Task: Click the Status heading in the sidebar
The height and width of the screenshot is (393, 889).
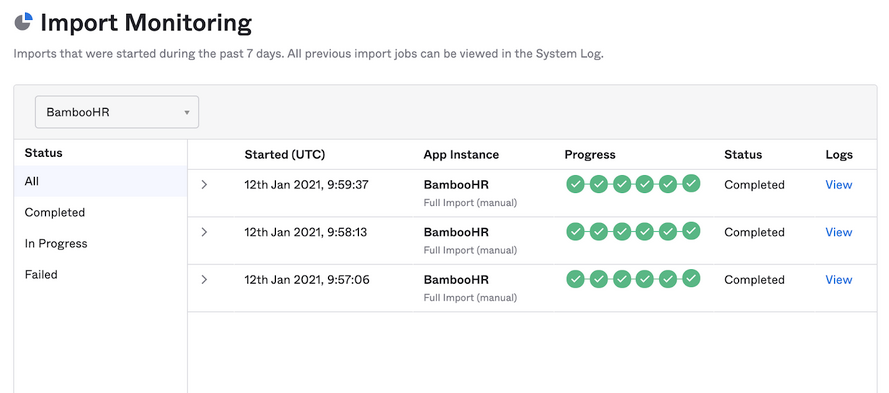Action: tap(44, 153)
